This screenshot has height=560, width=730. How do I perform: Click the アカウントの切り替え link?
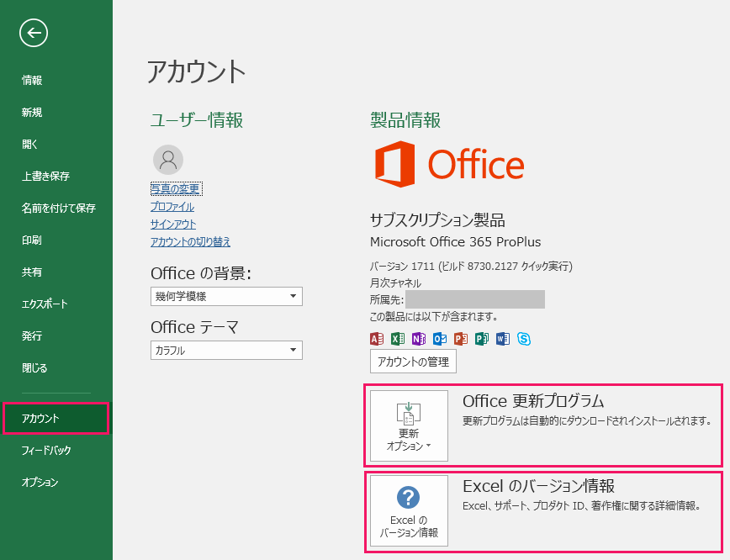[x=190, y=242]
